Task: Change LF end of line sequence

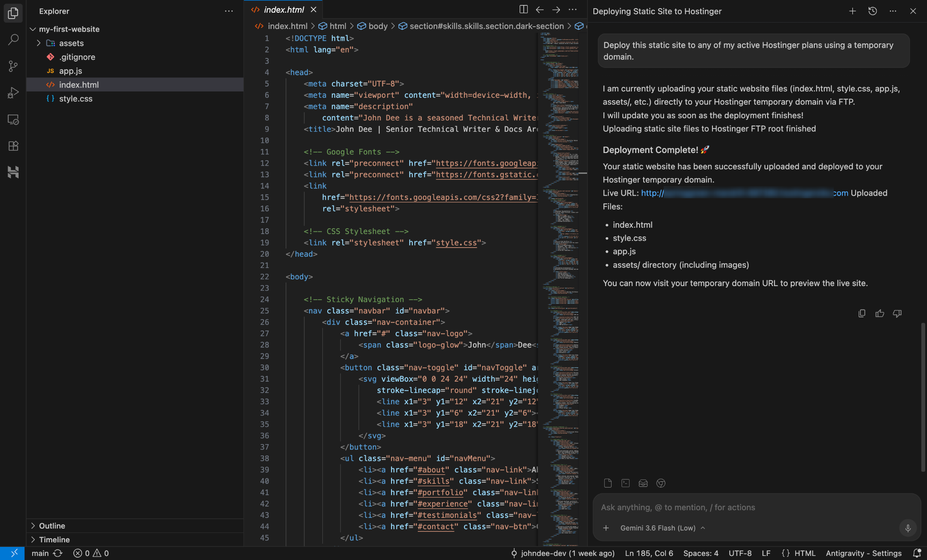Action: (x=766, y=553)
